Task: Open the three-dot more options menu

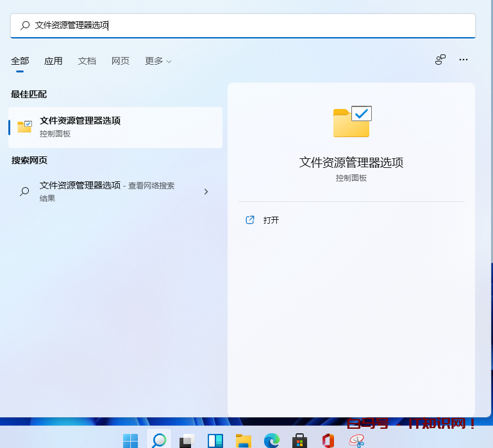Action: point(464,60)
